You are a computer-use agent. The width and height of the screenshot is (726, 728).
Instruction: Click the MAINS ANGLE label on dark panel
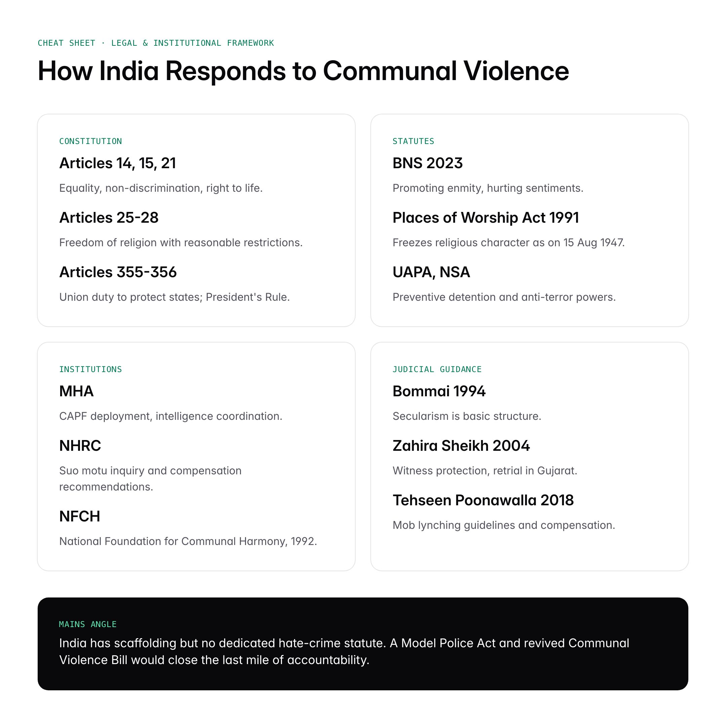click(x=87, y=624)
